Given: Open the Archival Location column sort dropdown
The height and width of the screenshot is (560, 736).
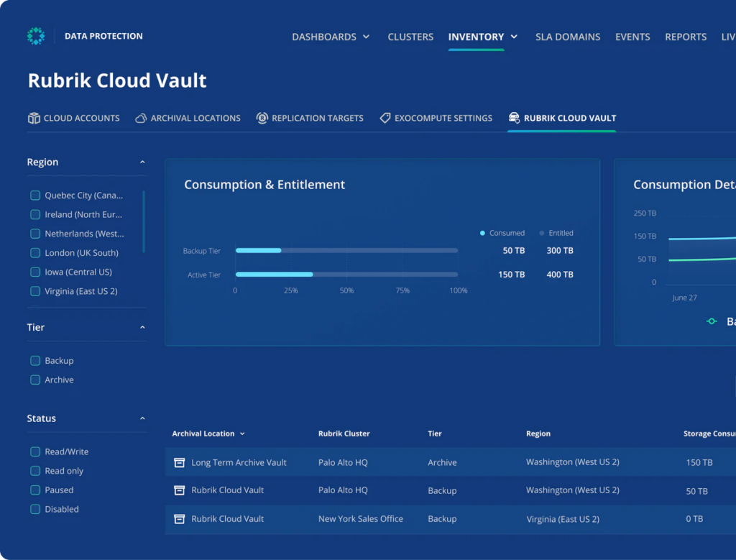Looking at the screenshot, I should [x=243, y=433].
